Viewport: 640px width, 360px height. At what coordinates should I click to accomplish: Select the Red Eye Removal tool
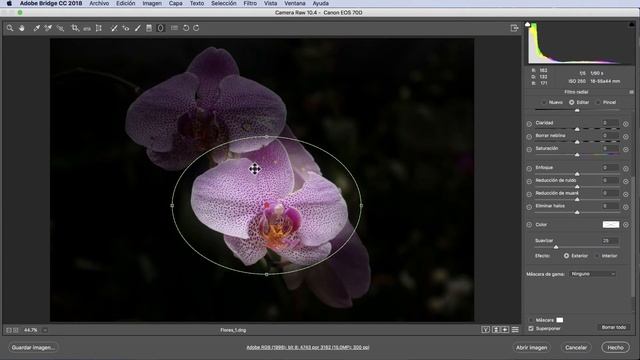pyautogui.click(x=126, y=28)
